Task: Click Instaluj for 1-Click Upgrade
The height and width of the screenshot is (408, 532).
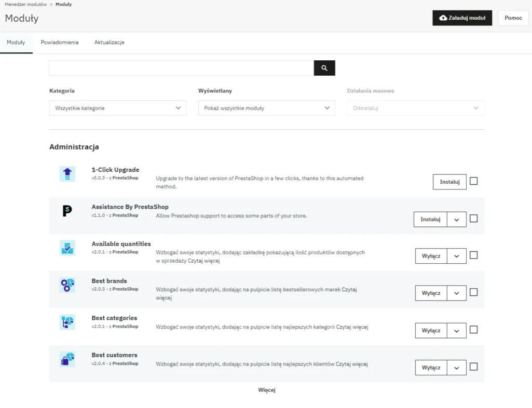Action: [449, 181]
